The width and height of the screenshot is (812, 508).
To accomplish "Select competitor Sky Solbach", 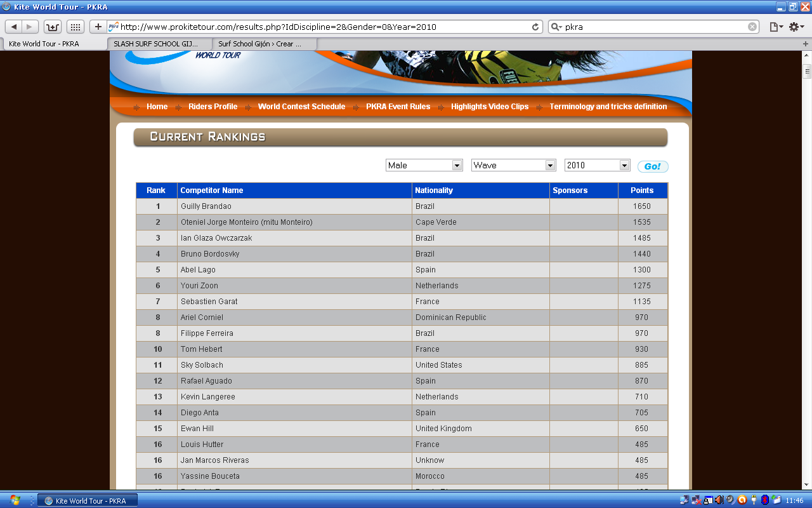I will (x=202, y=365).
